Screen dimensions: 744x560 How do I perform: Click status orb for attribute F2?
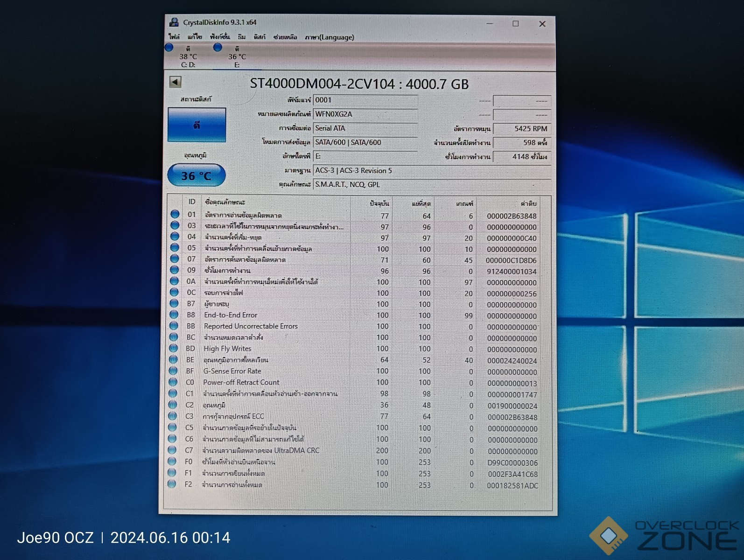pyautogui.click(x=172, y=484)
